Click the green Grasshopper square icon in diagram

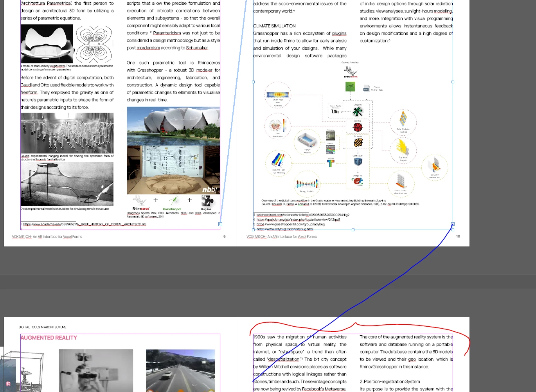click(350, 86)
